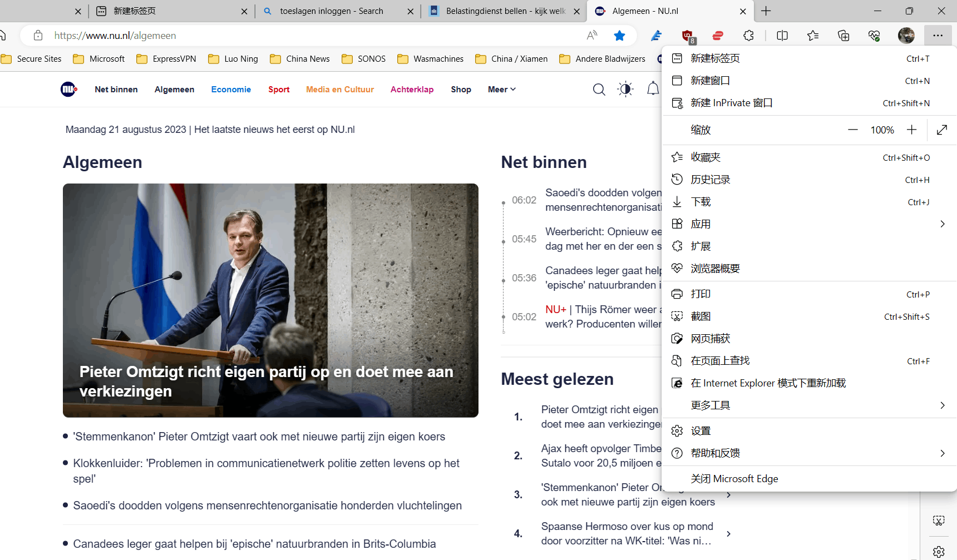
Task: Open 设置 from the menu
Action: (x=809, y=431)
